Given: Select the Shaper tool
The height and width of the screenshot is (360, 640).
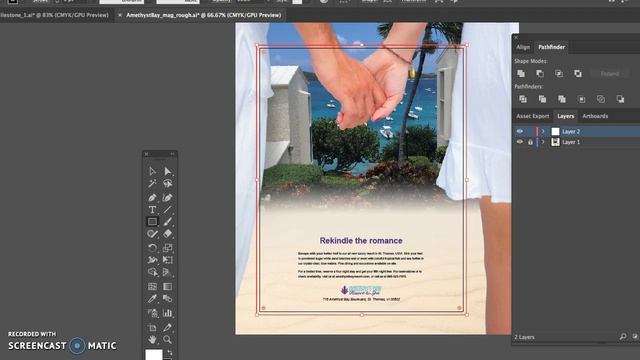Looking at the screenshot, I should click(x=152, y=234).
